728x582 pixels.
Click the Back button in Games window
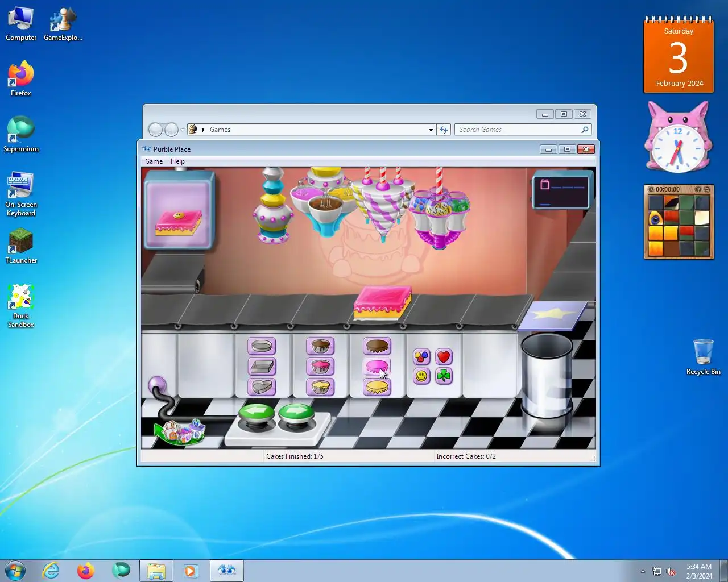point(155,130)
